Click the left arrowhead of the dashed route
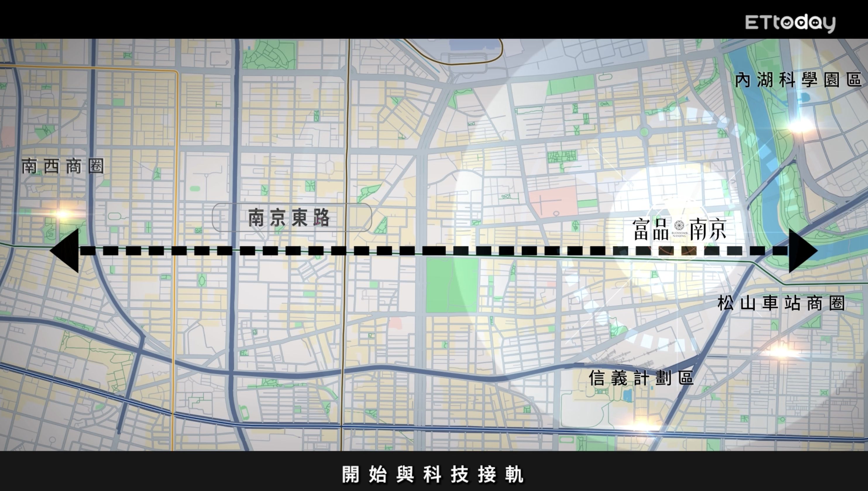Viewport: 868px width, 491px height. 64,251
